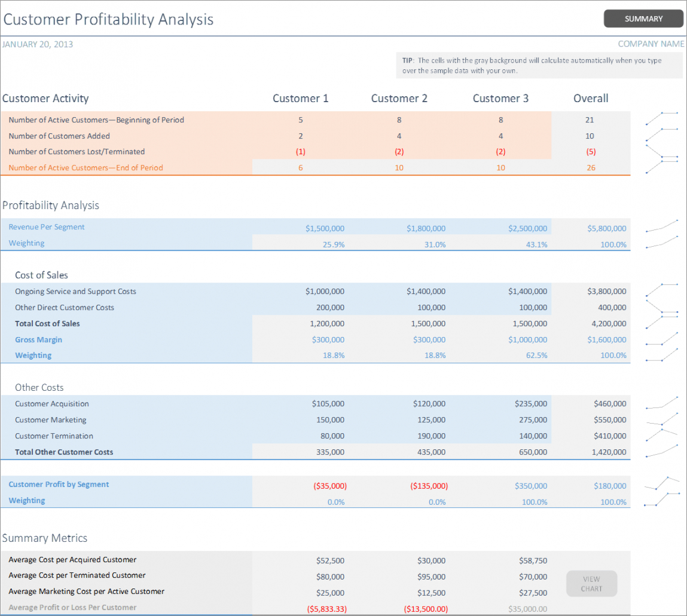The image size is (687, 616).
Task: Click the Ongoing Service and Support Costs sparkline
Action: (x=661, y=290)
